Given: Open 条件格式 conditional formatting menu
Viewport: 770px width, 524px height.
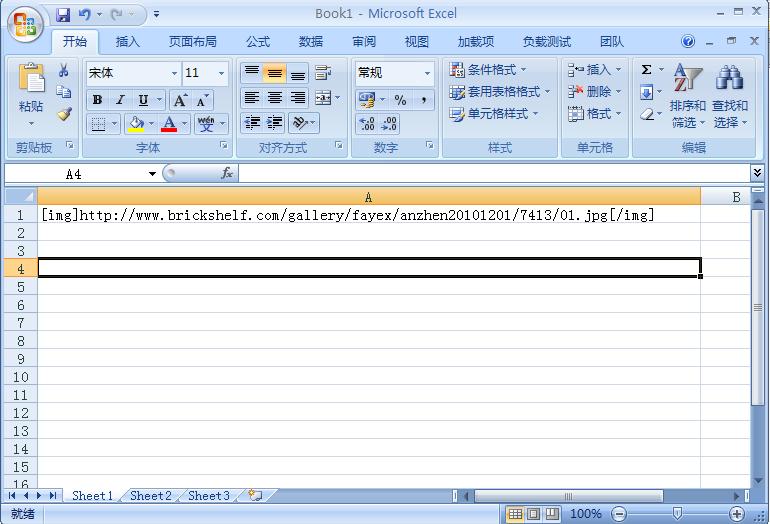Looking at the screenshot, I should pos(488,70).
